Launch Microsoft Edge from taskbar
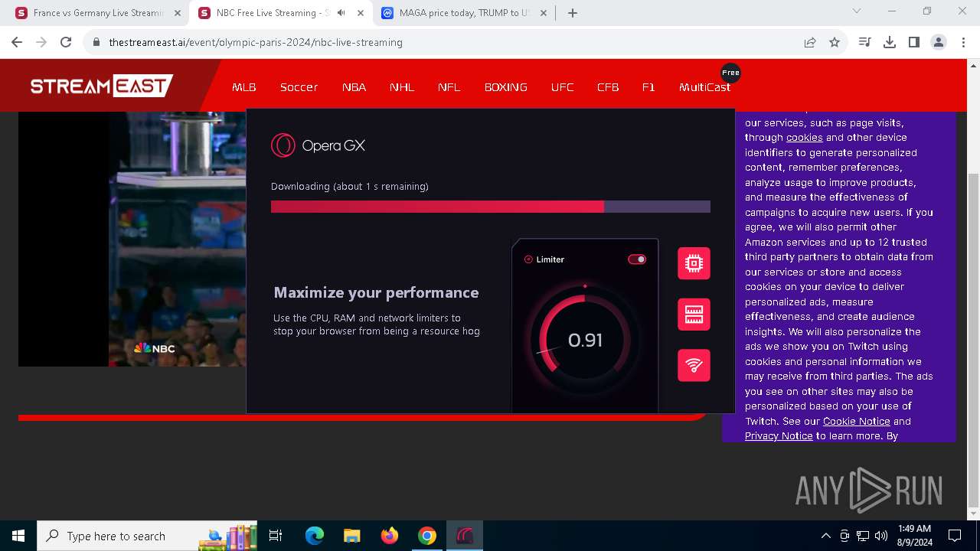 [x=315, y=536]
